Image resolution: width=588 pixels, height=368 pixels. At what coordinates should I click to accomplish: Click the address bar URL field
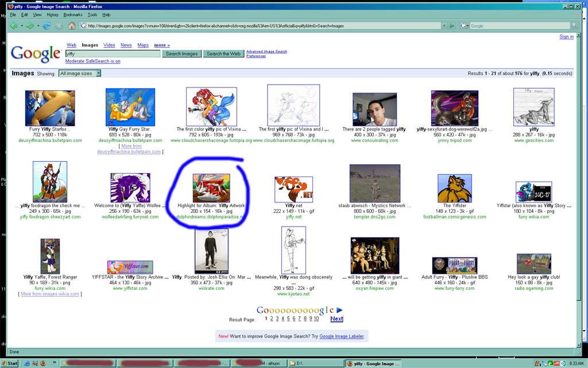[x=260, y=25]
